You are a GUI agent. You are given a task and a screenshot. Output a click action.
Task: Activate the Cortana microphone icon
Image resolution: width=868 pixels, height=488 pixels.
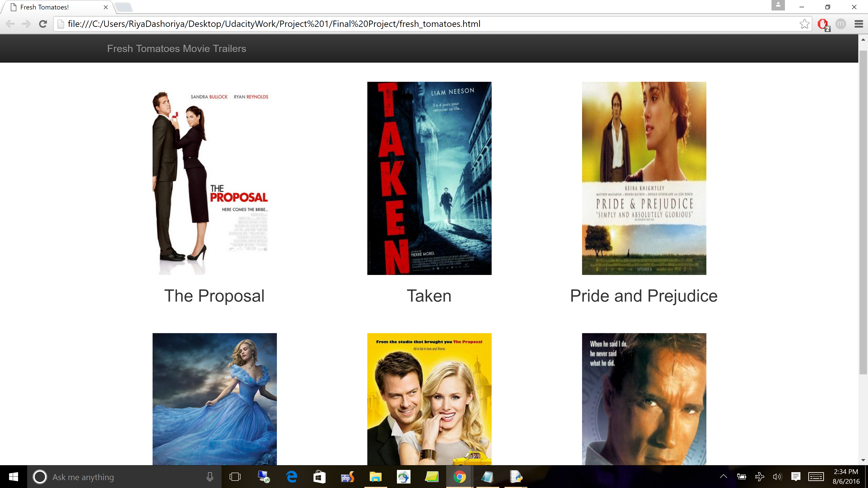[210, 477]
